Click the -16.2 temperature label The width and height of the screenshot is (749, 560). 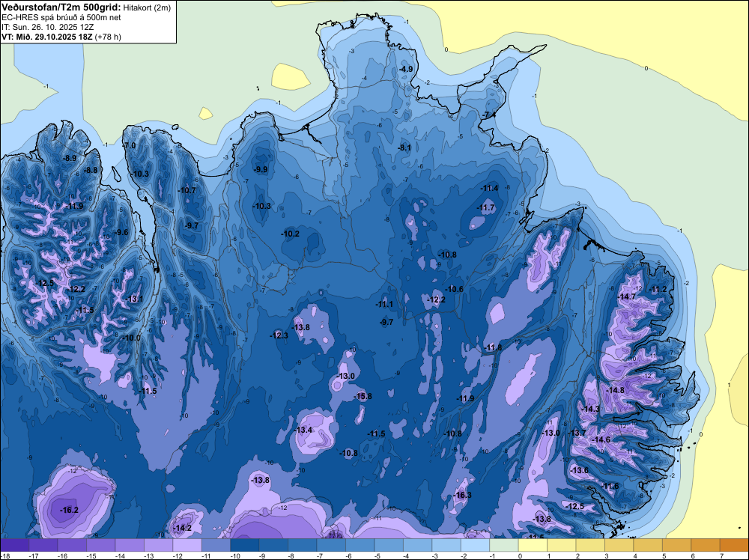69,510
